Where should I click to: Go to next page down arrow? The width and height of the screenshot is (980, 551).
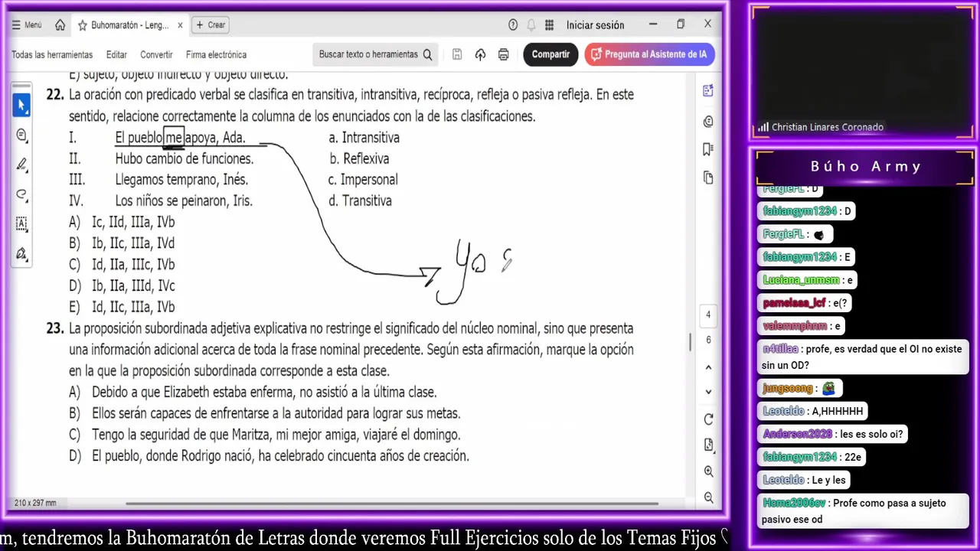coord(708,392)
